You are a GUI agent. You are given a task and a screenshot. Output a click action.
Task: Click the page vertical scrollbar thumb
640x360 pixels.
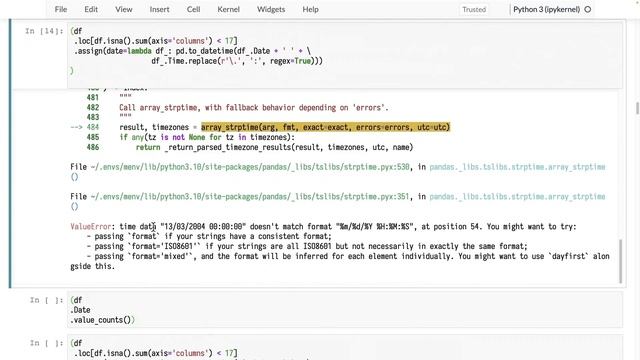[637, 108]
